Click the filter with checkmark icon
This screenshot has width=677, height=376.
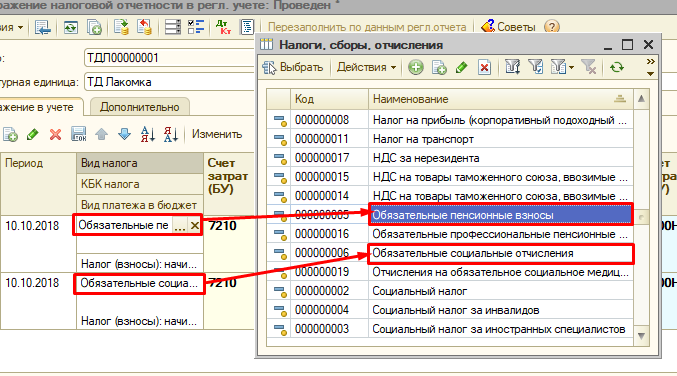pos(536,67)
